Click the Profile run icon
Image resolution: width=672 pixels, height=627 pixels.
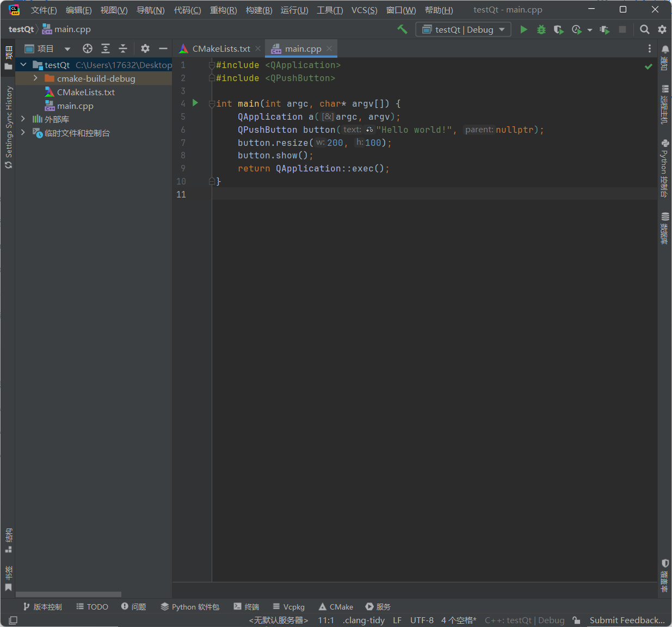point(576,29)
